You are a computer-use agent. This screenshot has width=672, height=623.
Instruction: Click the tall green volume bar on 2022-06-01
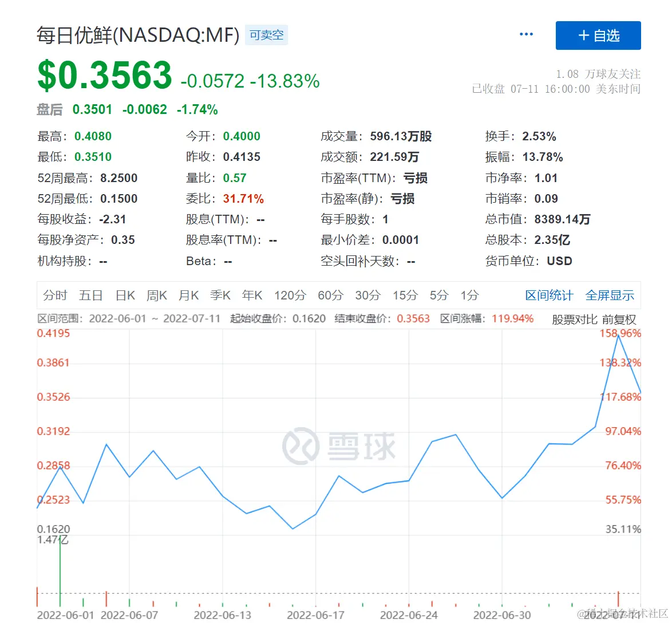tap(60, 570)
